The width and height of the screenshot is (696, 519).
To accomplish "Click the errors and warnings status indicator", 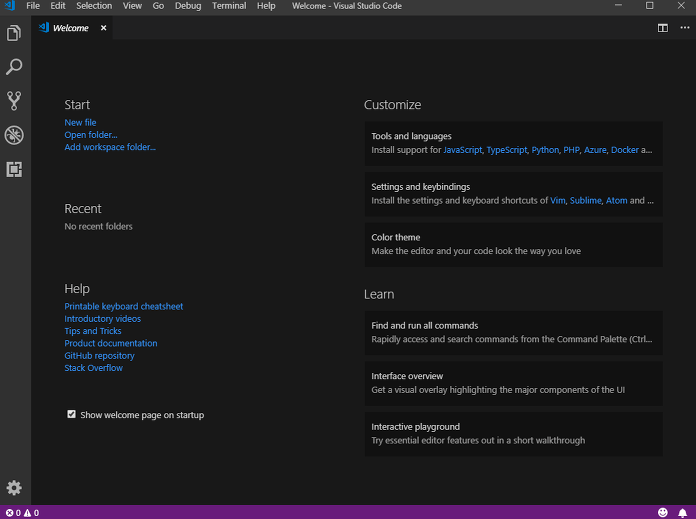I will point(22,513).
